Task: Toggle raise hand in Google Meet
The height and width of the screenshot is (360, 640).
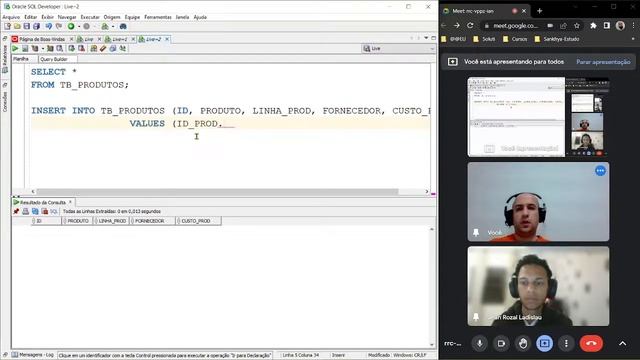Action: click(523, 344)
